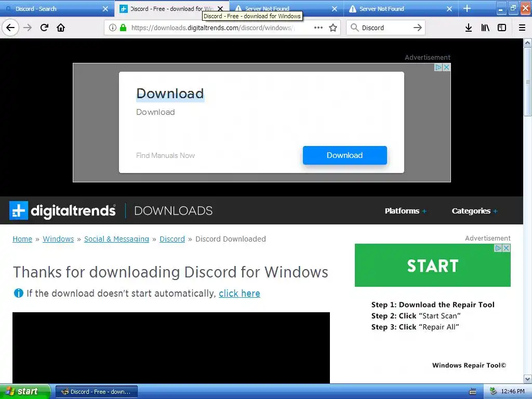This screenshot has width=532, height=399.
Task: Open a new browser tab
Action: coord(467,8)
